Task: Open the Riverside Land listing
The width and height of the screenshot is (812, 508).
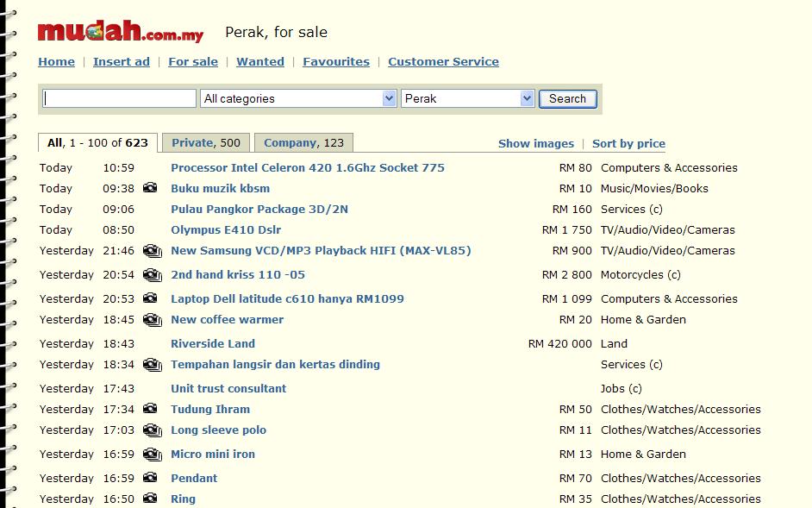Action: [x=213, y=343]
